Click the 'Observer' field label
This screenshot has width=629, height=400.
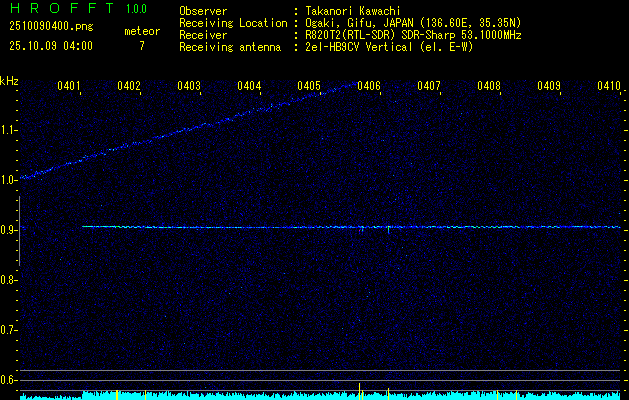click(203, 11)
